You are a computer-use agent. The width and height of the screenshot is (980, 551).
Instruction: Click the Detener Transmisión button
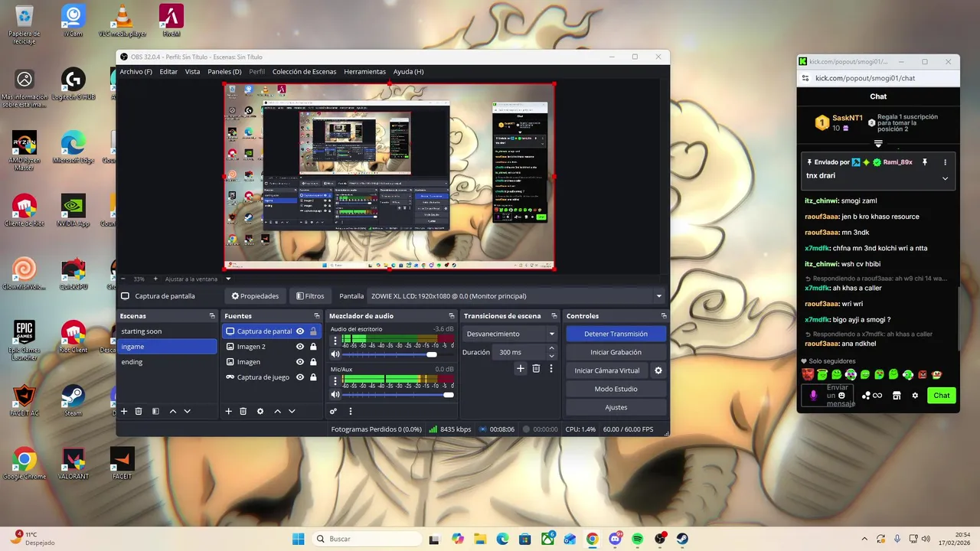[x=616, y=334]
